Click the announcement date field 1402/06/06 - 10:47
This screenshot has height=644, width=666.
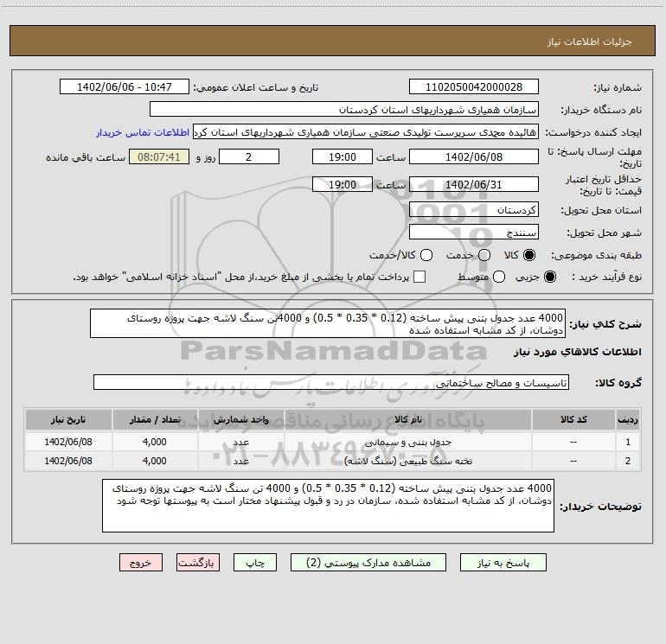(125, 87)
